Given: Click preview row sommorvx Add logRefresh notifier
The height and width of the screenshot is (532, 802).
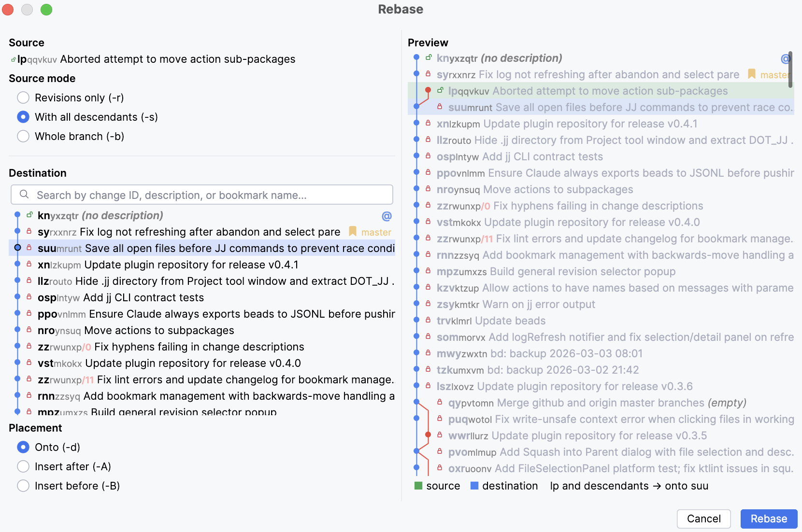Looking at the screenshot, I should point(601,337).
